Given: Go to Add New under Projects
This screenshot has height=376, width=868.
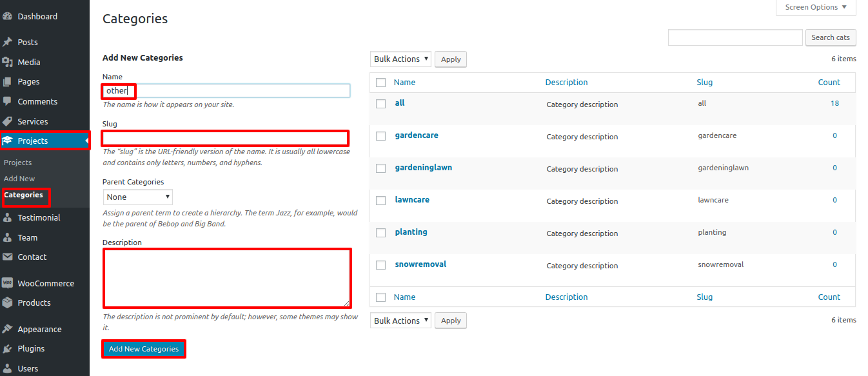Looking at the screenshot, I should click(x=19, y=179).
